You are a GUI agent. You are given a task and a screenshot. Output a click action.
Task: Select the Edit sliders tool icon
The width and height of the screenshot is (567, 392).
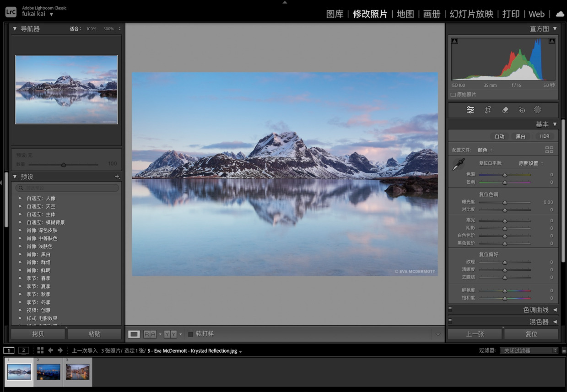pos(470,110)
